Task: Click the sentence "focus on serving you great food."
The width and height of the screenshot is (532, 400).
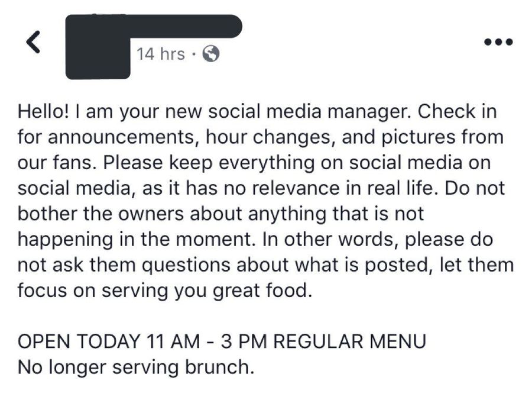Action: (164, 291)
